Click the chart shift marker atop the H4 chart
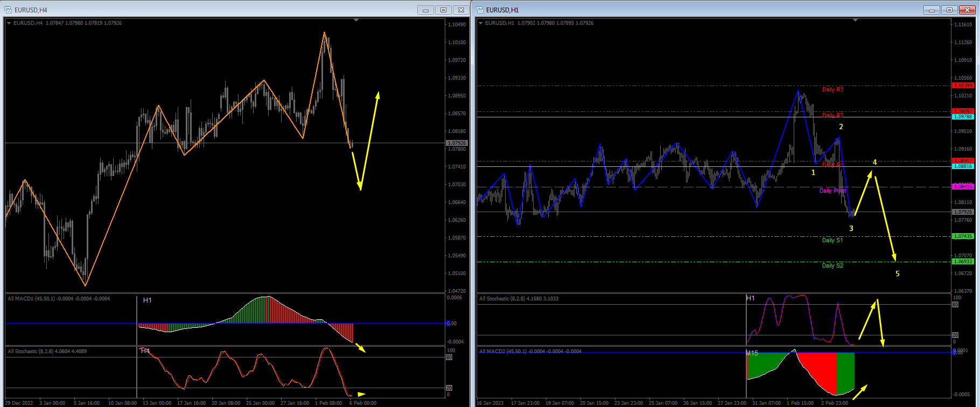Viewport: 980px width, 407px height. click(356, 20)
